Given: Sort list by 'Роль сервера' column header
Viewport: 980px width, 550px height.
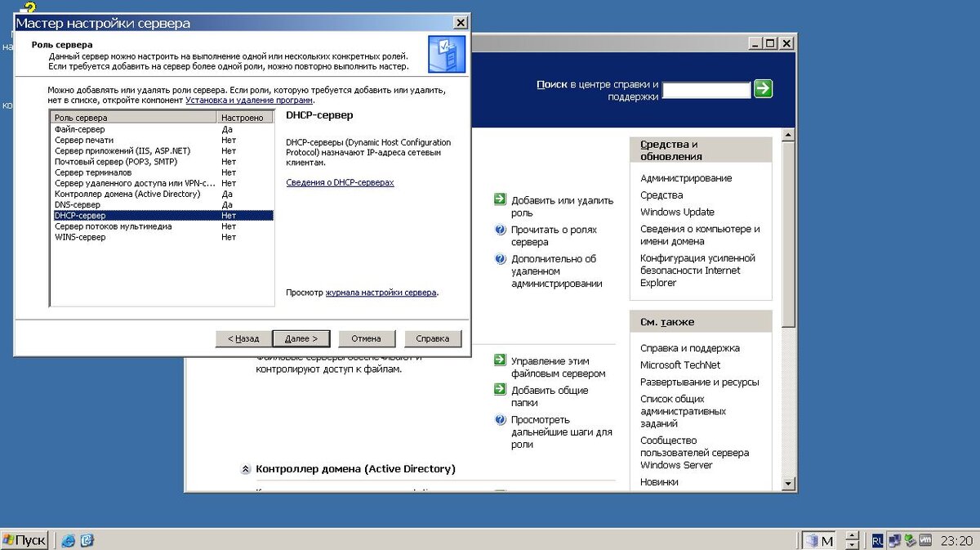Looking at the screenshot, I should click(x=135, y=118).
